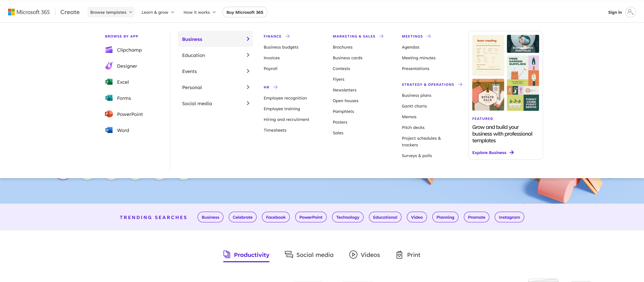Click the Social media tab icon
Viewport: 644px width, 282px height.
(289, 255)
